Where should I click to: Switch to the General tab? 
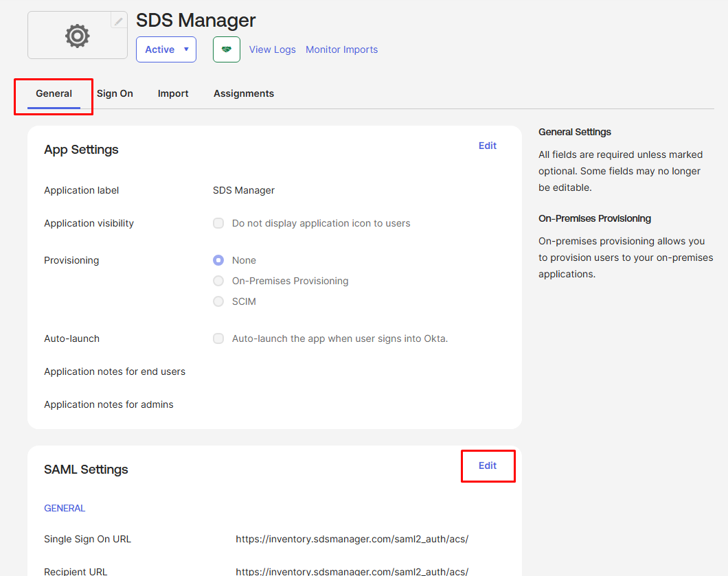pos(54,93)
